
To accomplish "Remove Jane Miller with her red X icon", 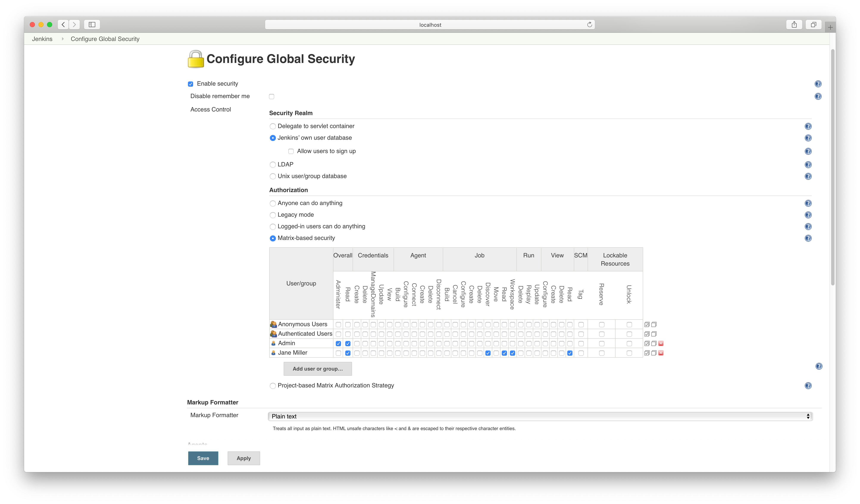I will coord(661,353).
